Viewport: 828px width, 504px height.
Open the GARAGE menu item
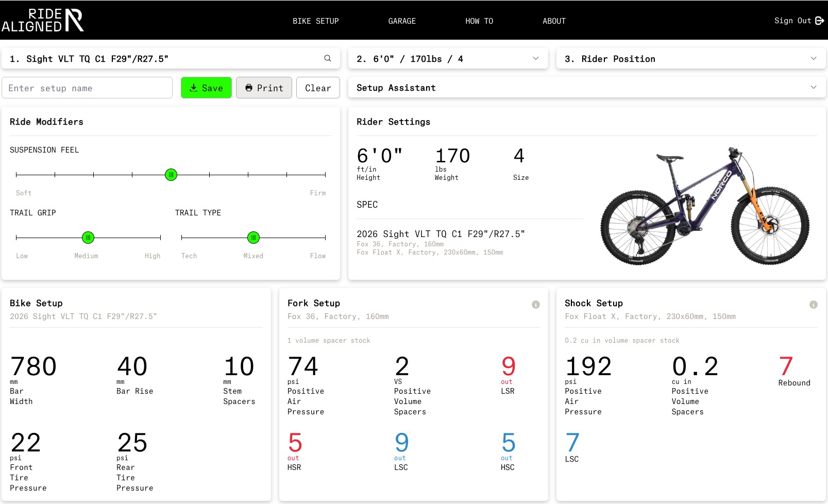(402, 21)
